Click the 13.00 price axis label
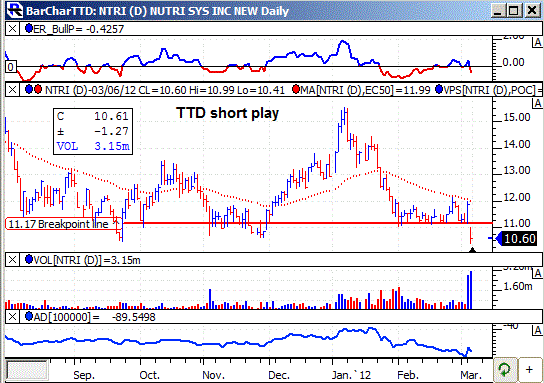Image resolution: width=544 pixels, height=383 pixels. (x=517, y=170)
